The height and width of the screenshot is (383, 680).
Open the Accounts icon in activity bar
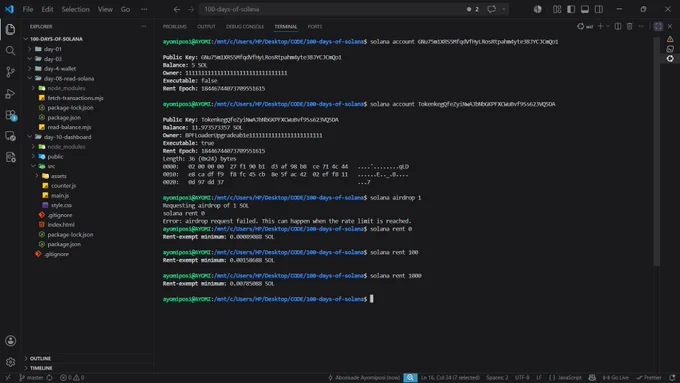pyautogui.click(x=10, y=341)
